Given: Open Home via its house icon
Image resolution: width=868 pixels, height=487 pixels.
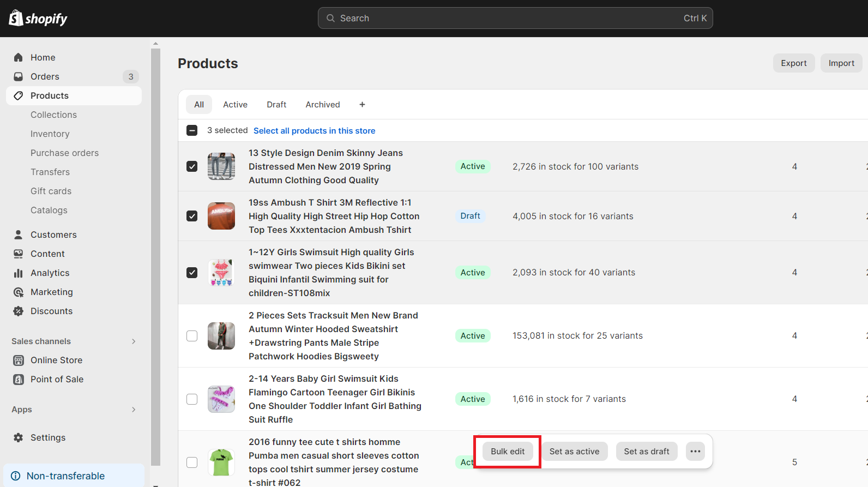Looking at the screenshot, I should [x=19, y=57].
